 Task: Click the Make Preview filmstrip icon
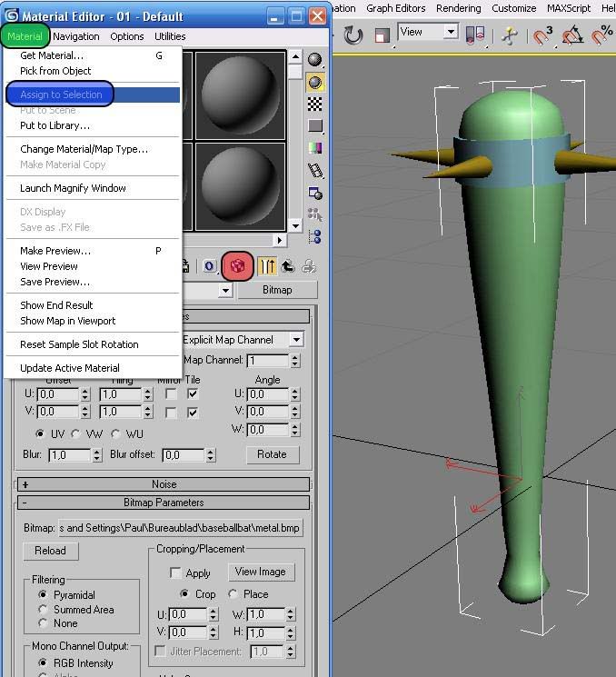[x=315, y=171]
